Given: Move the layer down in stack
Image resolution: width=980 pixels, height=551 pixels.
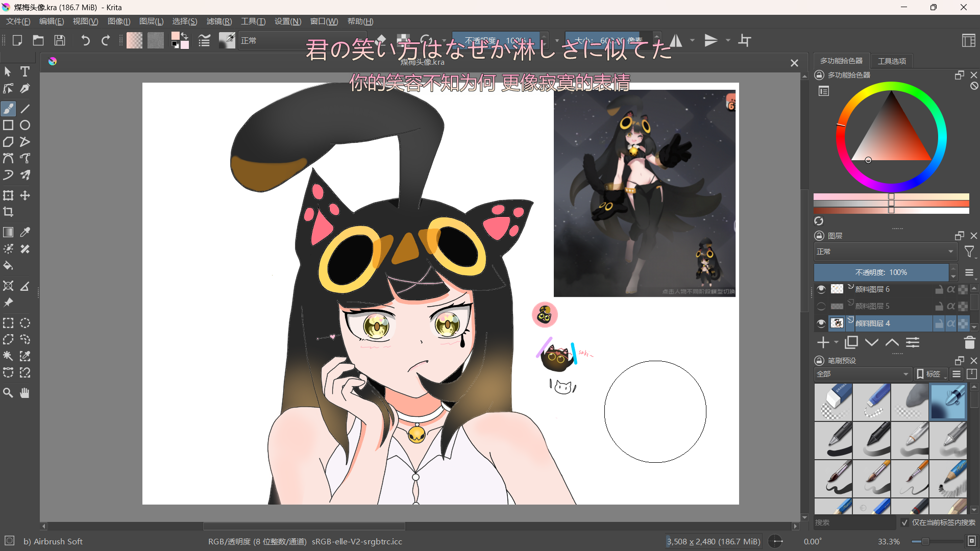Looking at the screenshot, I should (872, 343).
